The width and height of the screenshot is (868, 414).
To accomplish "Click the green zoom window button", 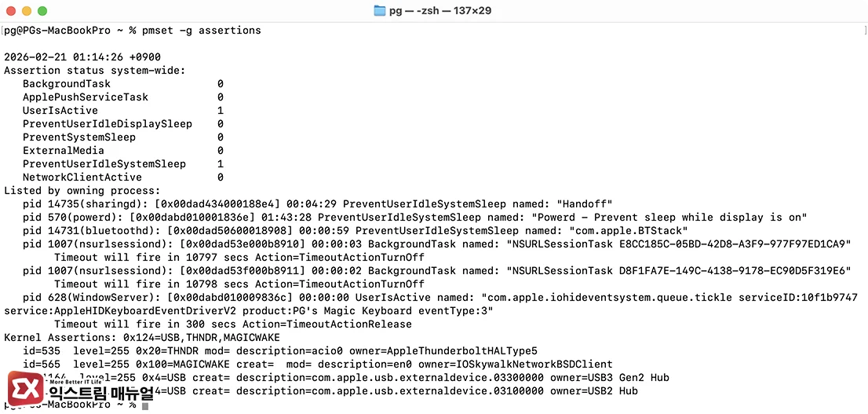I will coord(42,11).
